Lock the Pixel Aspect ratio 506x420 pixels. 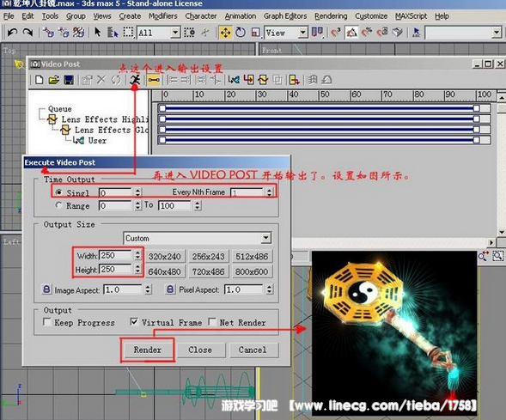click(x=170, y=289)
